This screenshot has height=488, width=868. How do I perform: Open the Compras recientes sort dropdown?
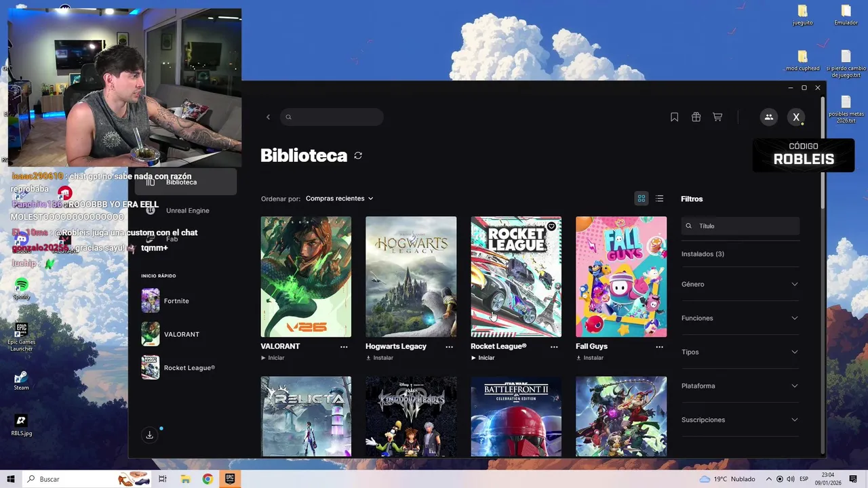coord(339,199)
